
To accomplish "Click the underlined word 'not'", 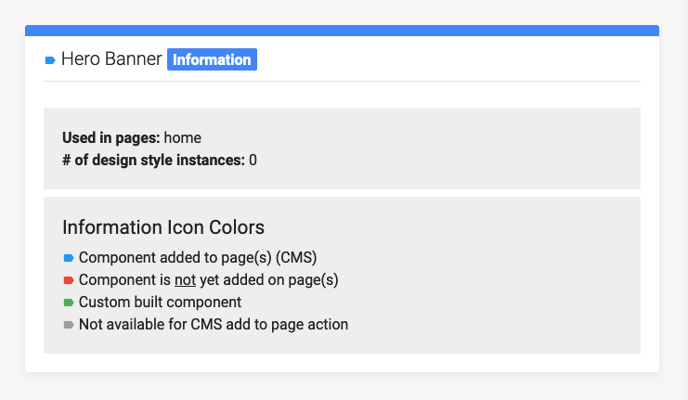I will point(185,280).
